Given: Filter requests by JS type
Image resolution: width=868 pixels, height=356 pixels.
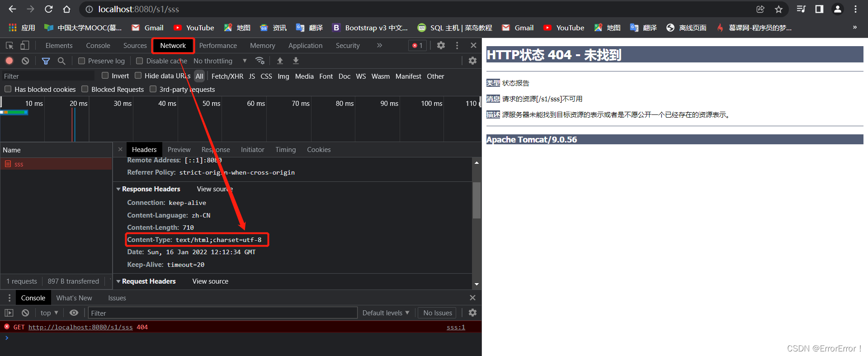Looking at the screenshot, I should coord(252,76).
